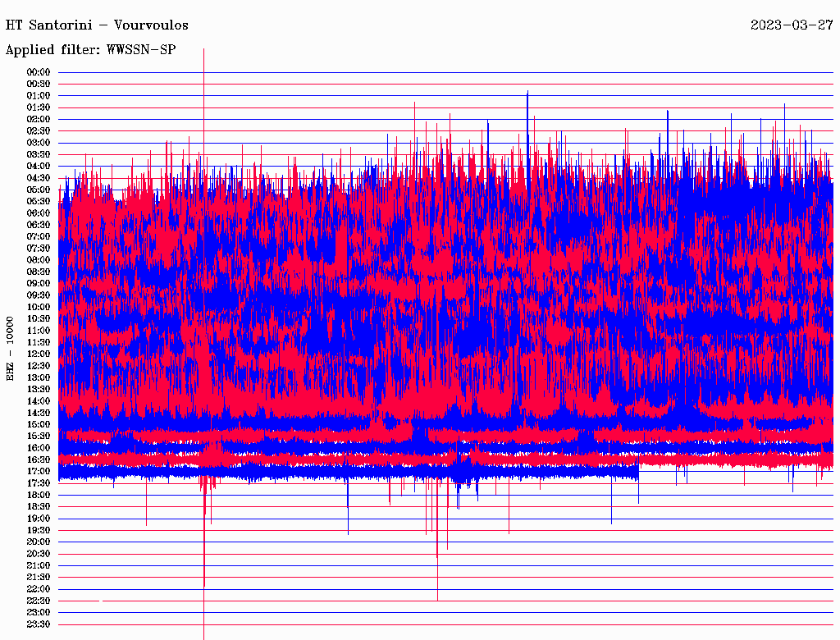This screenshot has width=840, height=640.
Task: Click the 12:00 time row label
Action: click(x=39, y=354)
